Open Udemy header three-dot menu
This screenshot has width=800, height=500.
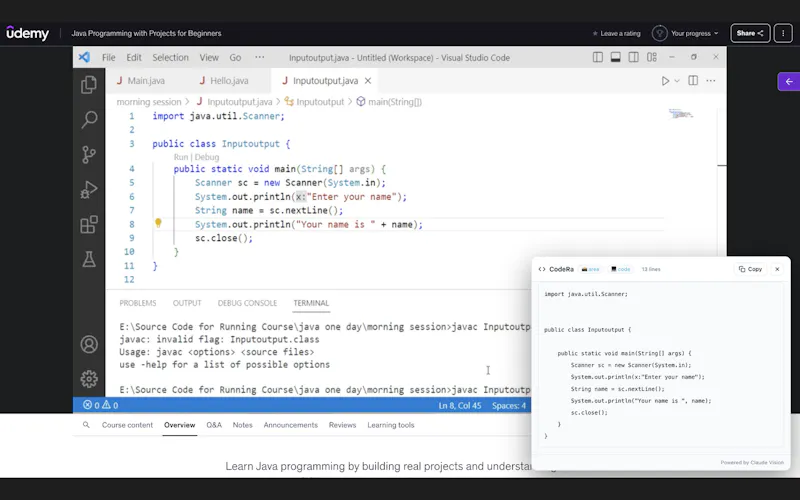(783, 33)
